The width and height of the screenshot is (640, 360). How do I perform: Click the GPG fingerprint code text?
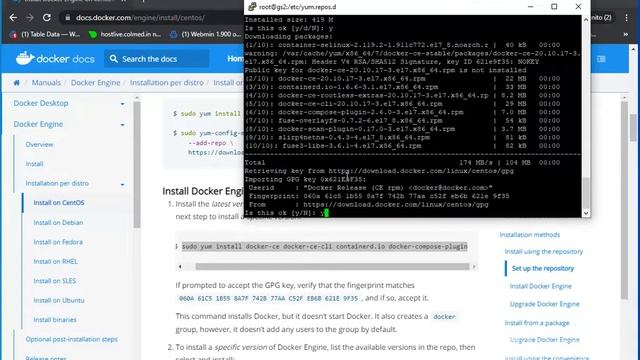tap(268, 298)
